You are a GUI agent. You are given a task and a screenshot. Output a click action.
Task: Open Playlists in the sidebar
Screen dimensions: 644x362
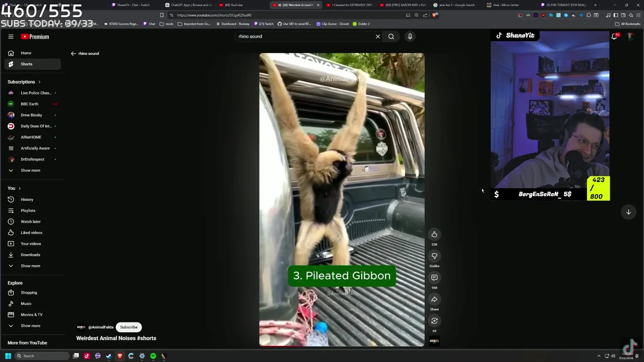point(33,211)
